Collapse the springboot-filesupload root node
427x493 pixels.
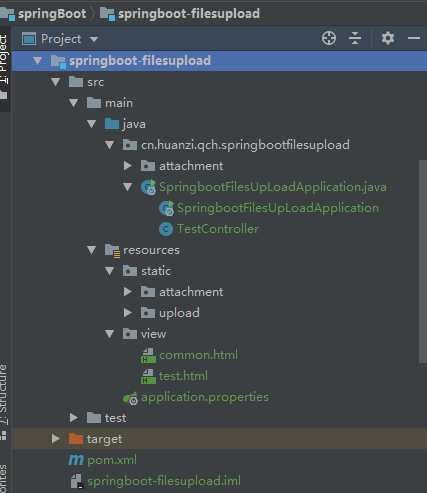pos(38,61)
